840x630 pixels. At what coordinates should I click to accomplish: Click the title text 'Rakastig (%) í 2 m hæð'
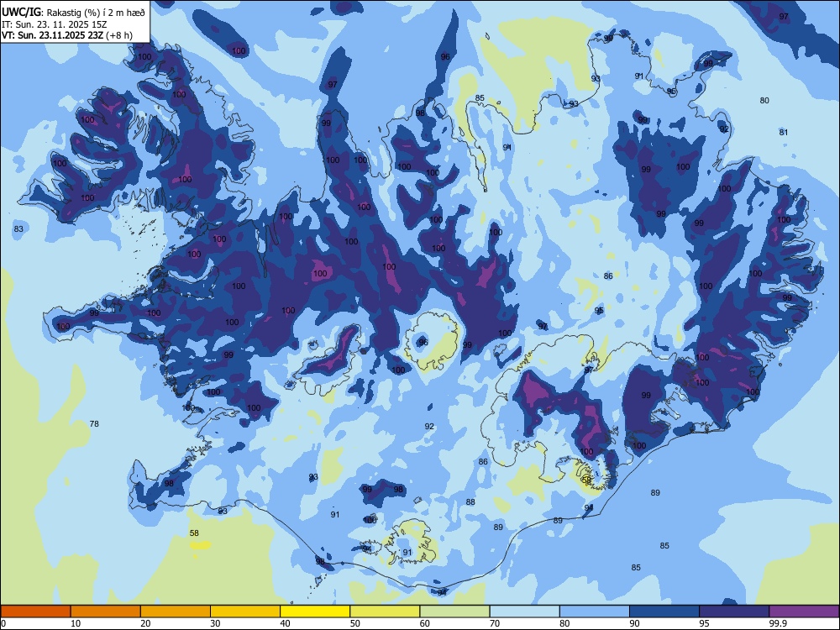(x=96, y=13)
